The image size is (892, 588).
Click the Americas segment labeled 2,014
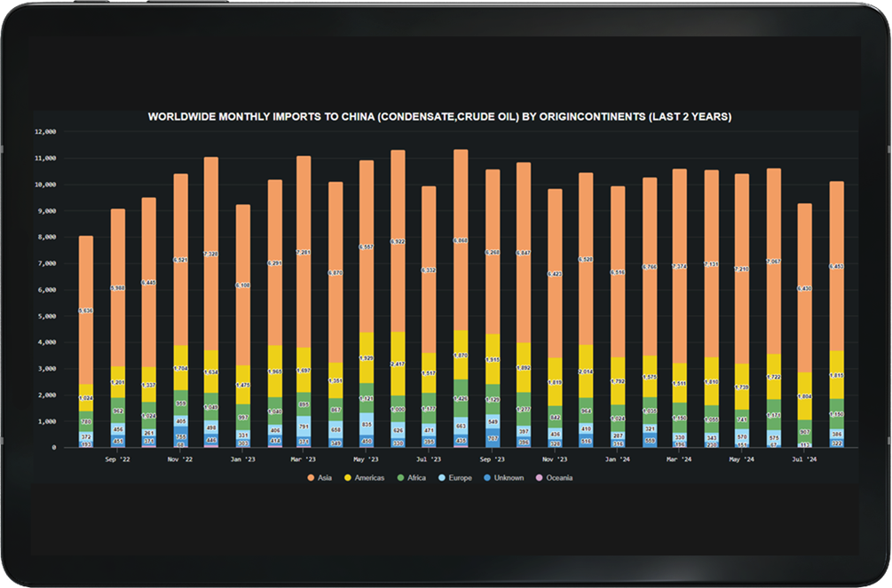[x=586, y=371]
